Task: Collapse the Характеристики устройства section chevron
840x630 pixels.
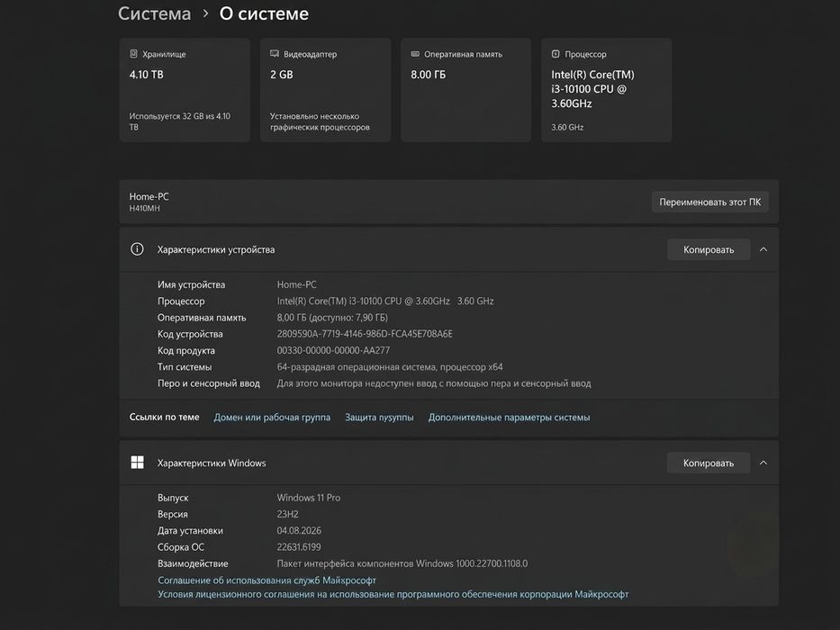Action: (763, 249)
